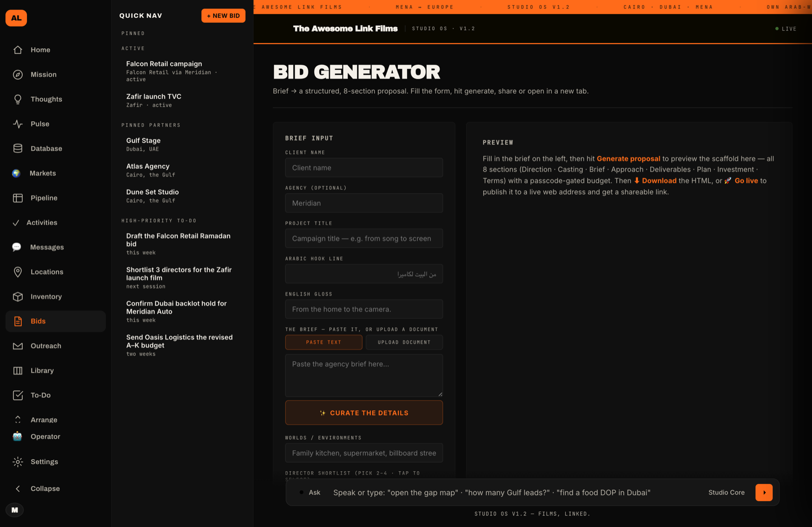Viewport: 812px width, 527px height.
Task: Open the Studio Core selector
Action: (x=726, y=493)
